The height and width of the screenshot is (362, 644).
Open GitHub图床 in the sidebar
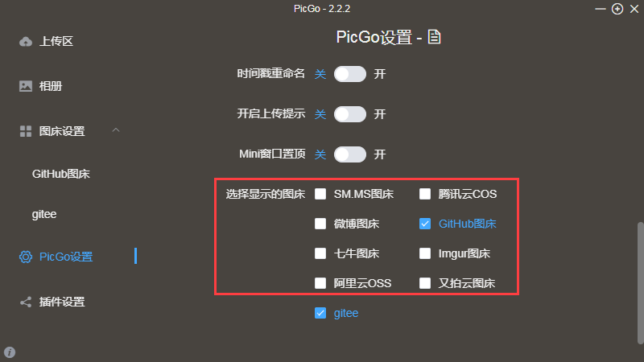coord(60,173)
